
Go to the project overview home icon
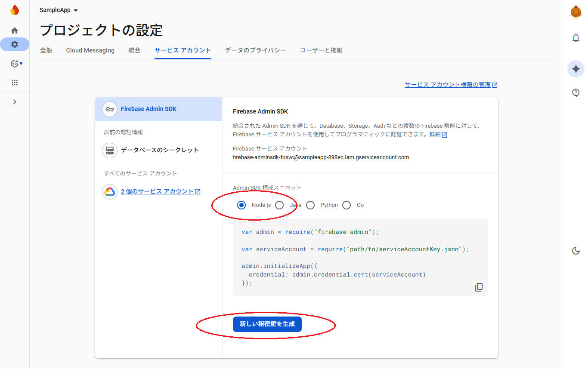(x=15, y=31)
